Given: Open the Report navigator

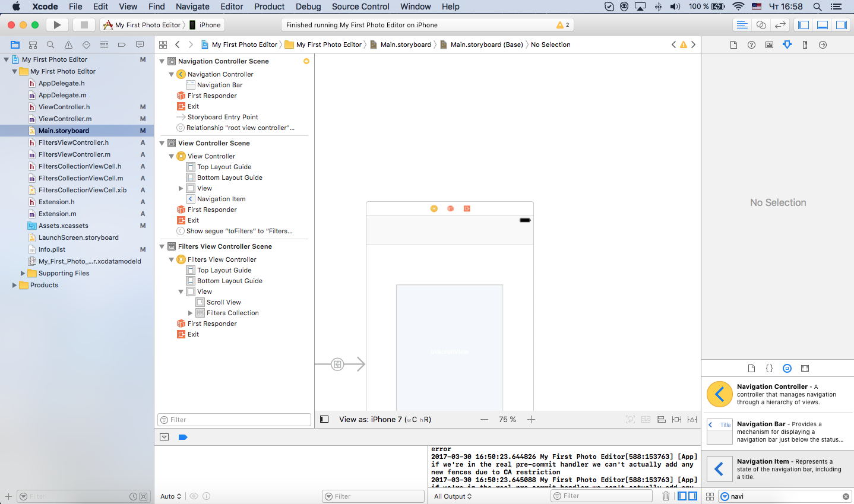Looking at the screenshot, I should (140, 45).
